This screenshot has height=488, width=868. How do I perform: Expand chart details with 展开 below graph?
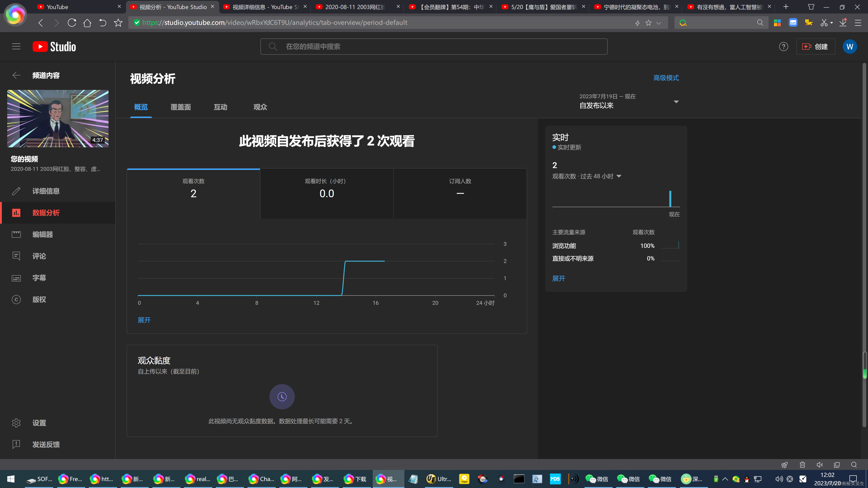144,320
